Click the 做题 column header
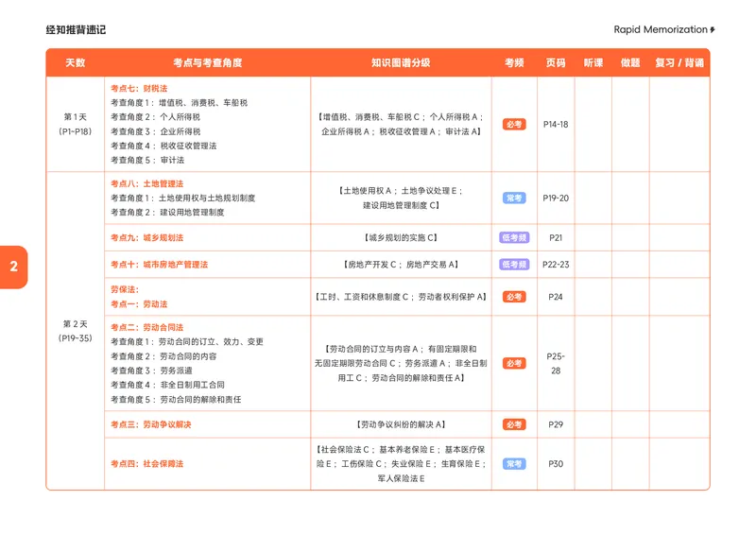Screen dimensions: 756x535 click(x=630, y=62)
